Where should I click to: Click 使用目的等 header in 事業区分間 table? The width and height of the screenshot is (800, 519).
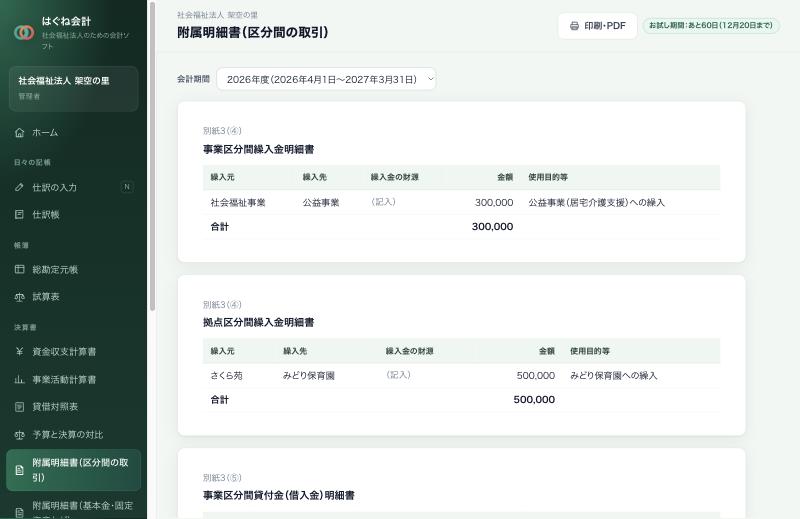(548, 177)
